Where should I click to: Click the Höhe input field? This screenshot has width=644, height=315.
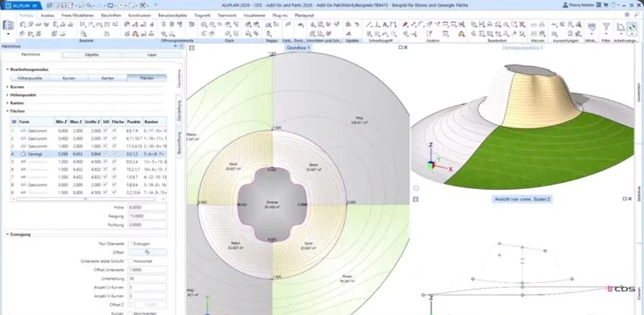point(147,207)
